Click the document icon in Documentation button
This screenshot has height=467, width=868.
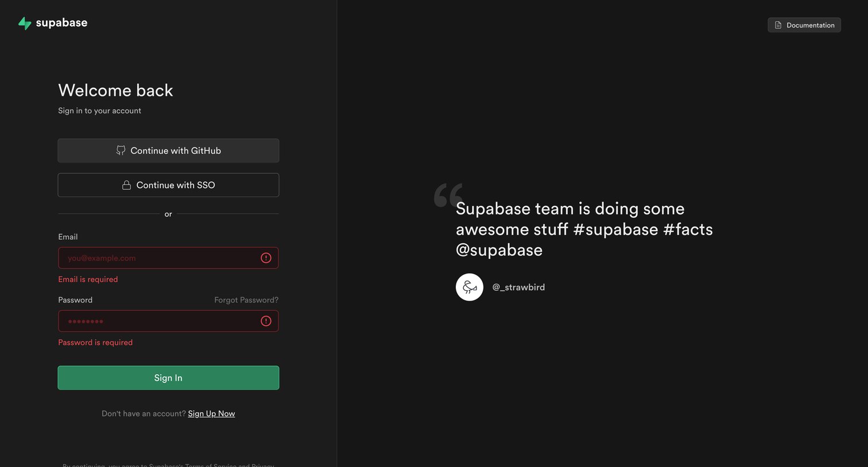pyautogui.click(x=778, y=25)
